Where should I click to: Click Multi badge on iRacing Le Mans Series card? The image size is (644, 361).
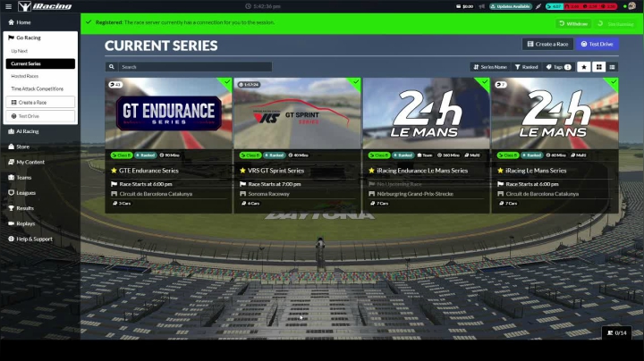click(x=579, y=155)
